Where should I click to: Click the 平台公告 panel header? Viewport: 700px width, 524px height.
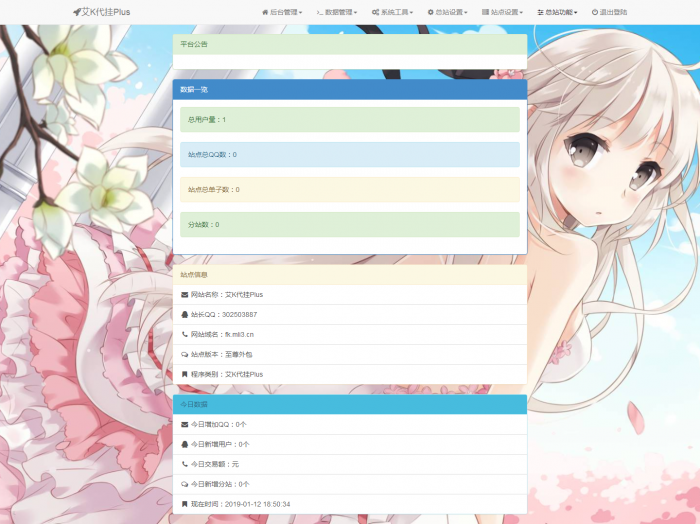coord(349,45)
